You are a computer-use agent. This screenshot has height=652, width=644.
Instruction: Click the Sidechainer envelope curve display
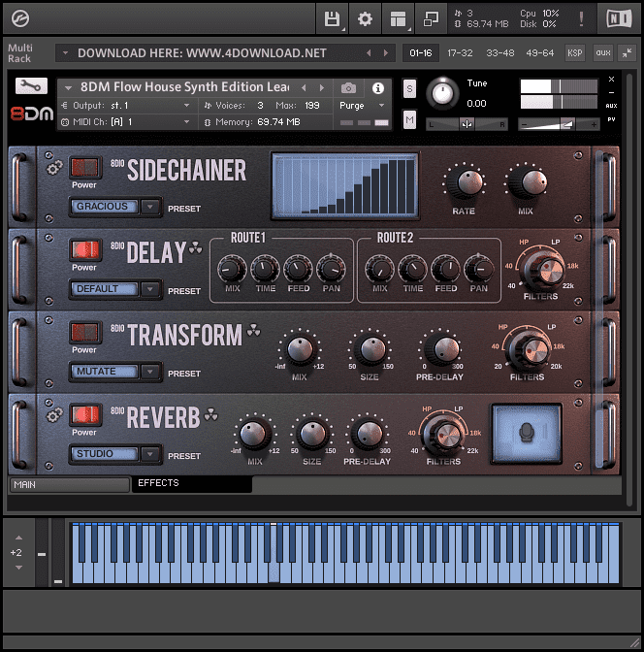tap(344, 185)
